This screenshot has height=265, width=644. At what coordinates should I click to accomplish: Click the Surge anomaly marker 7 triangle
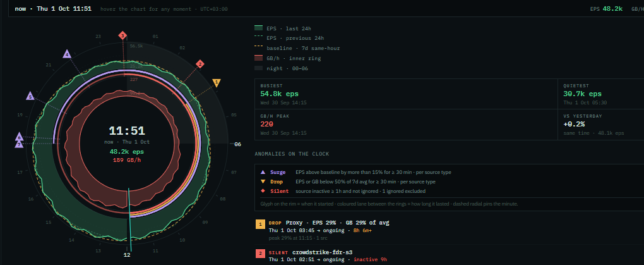pos(18,144)
